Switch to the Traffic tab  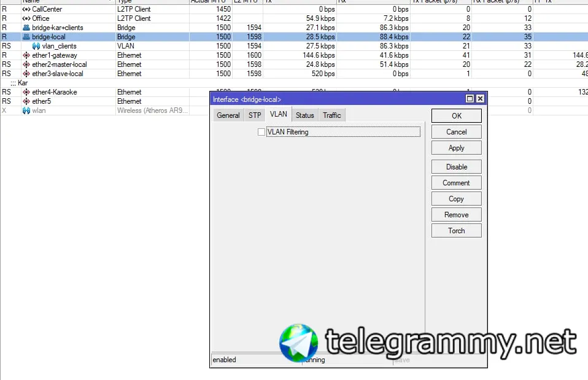pyautogui.click(x=332, y=115)
